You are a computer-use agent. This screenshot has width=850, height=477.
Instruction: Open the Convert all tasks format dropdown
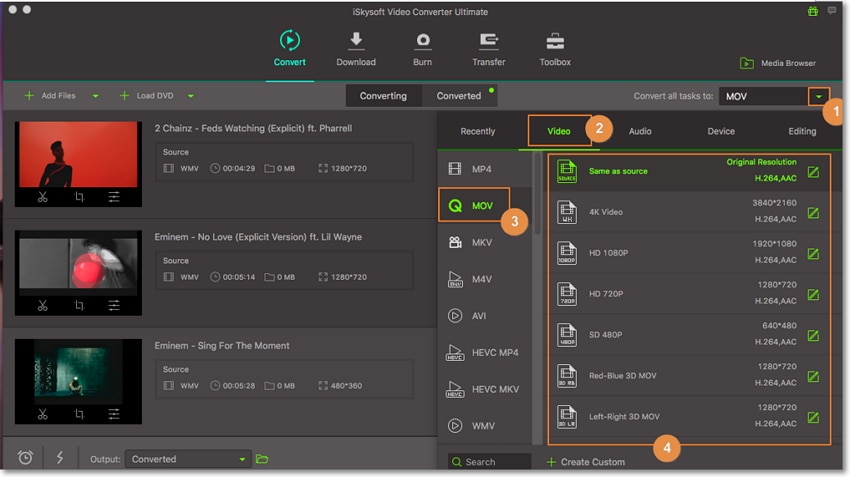(819, 96)
